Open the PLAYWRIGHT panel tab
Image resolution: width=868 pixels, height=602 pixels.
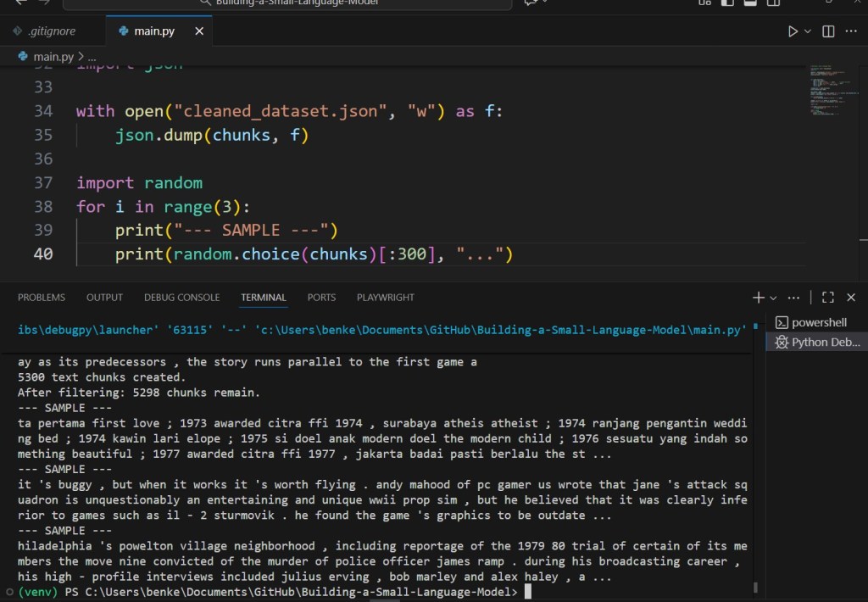point(386,298)
